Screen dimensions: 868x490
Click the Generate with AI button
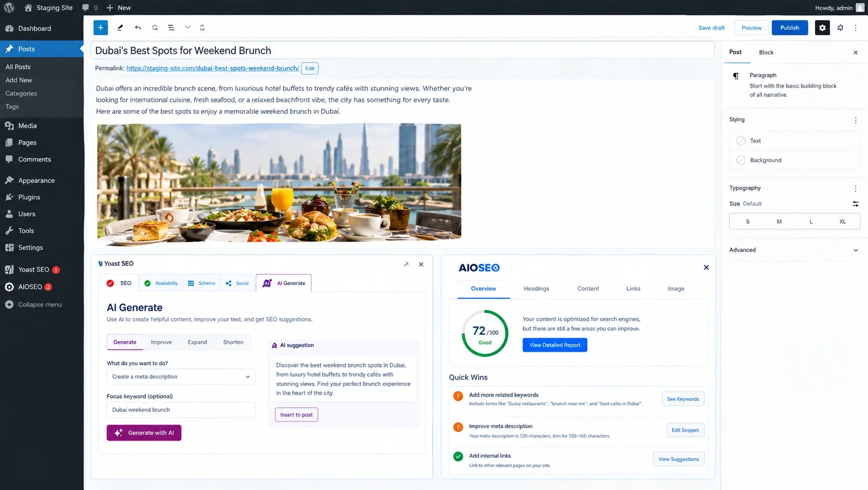[144, 433]
